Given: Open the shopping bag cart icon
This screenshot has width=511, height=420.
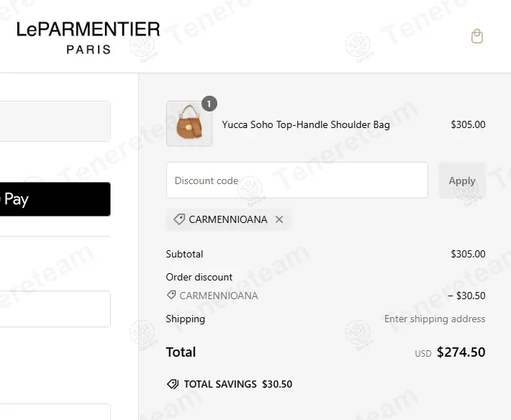Looking at the screenshot, I should [x=476, y=37].
